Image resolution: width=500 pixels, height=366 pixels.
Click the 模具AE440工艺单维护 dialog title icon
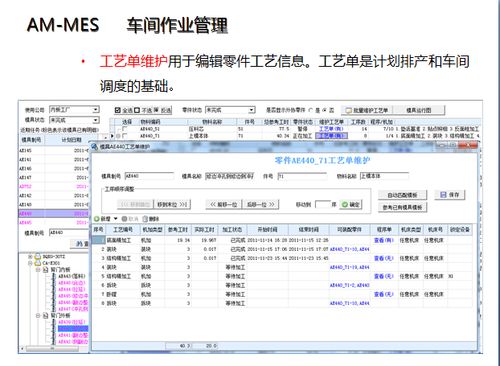[x=95, y=146]
